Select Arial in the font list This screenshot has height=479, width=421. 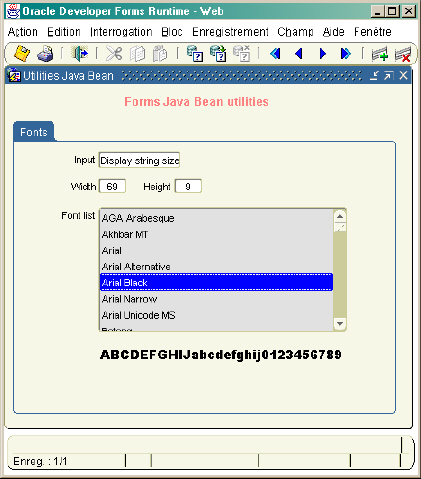[x=216, y=250]
